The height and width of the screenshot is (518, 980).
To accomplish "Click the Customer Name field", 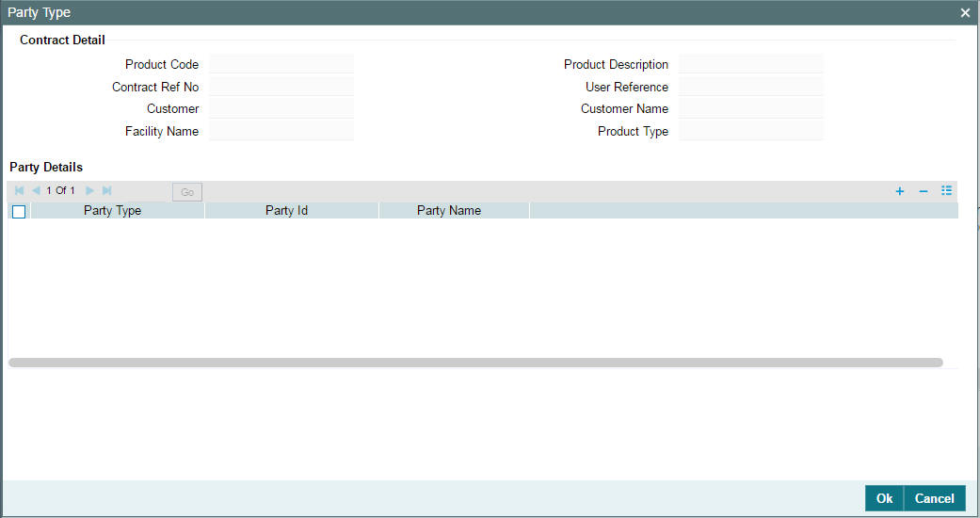I will pyautogui.click(x=750, y=108).
